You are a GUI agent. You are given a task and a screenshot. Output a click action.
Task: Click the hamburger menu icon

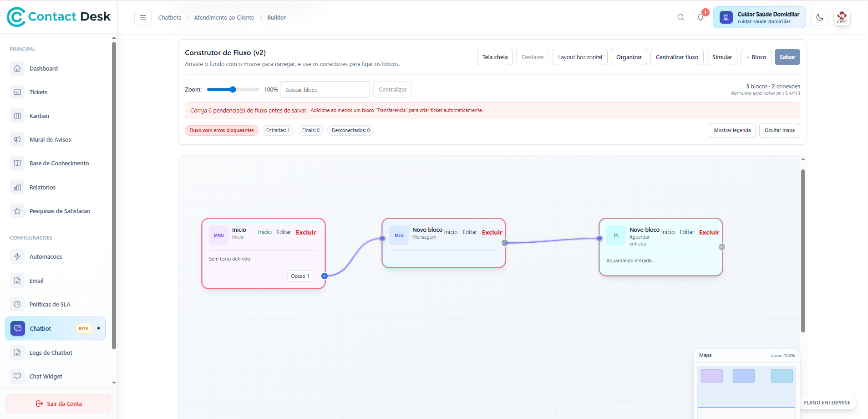(x=142, y=17)
